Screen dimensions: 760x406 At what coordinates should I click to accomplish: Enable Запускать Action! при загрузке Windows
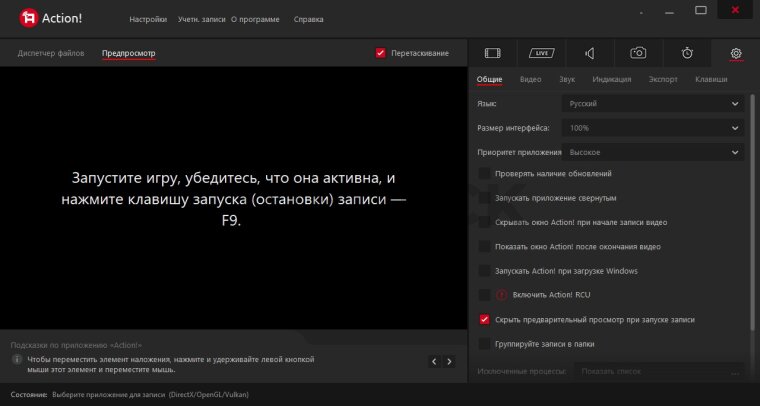click(x=485, y=271)
